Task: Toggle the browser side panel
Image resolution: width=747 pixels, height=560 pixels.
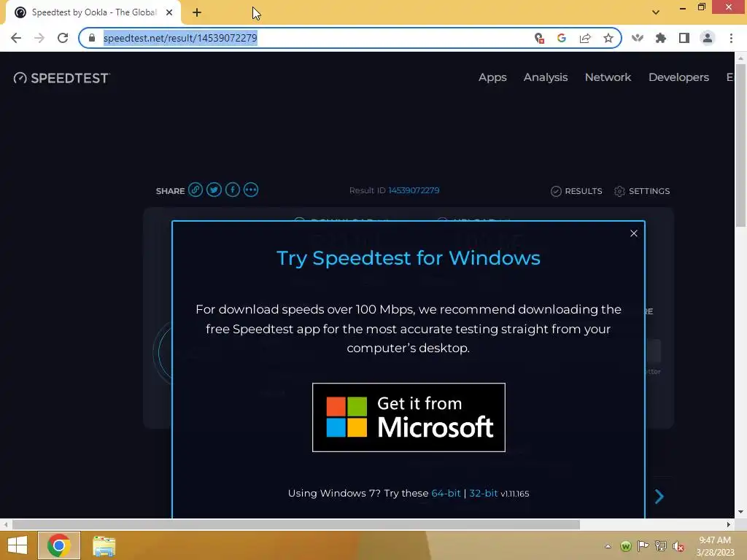Action: 684,38
